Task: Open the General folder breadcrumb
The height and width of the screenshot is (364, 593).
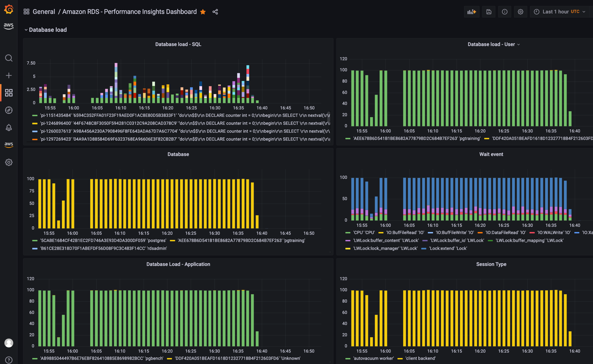Action: pyautogui.click(x=44, y=12)
